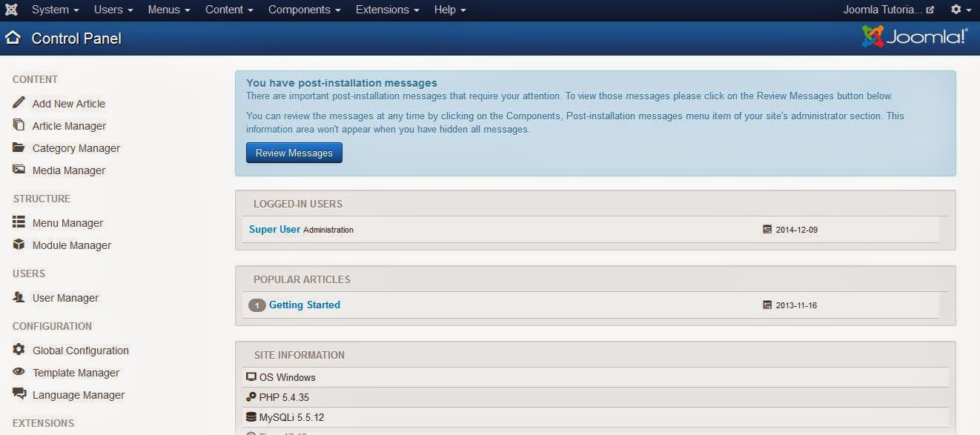Click the Administration label beside Super User
This screenshot has height=435, width=980.
point(328,230)
